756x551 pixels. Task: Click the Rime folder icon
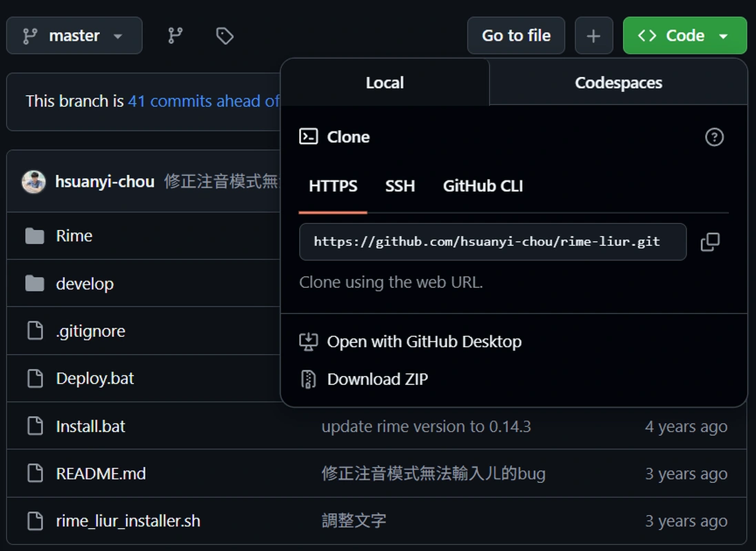point(34,236)
